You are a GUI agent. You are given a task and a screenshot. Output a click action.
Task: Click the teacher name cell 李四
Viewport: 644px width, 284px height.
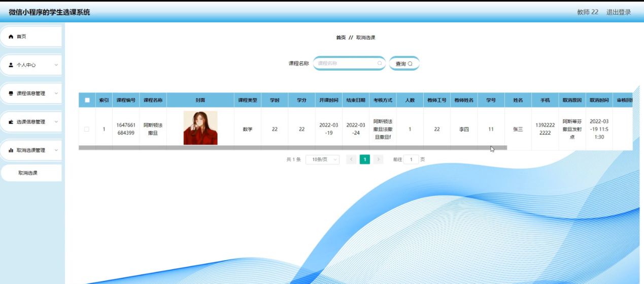click(x=464, y=129)
